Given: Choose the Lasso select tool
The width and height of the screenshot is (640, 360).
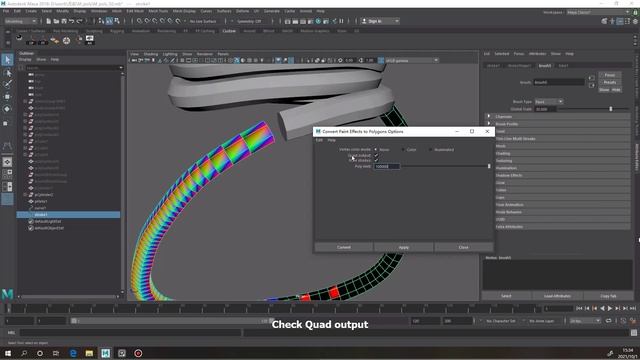Looking at the screenshot, I should coord(7,73).
